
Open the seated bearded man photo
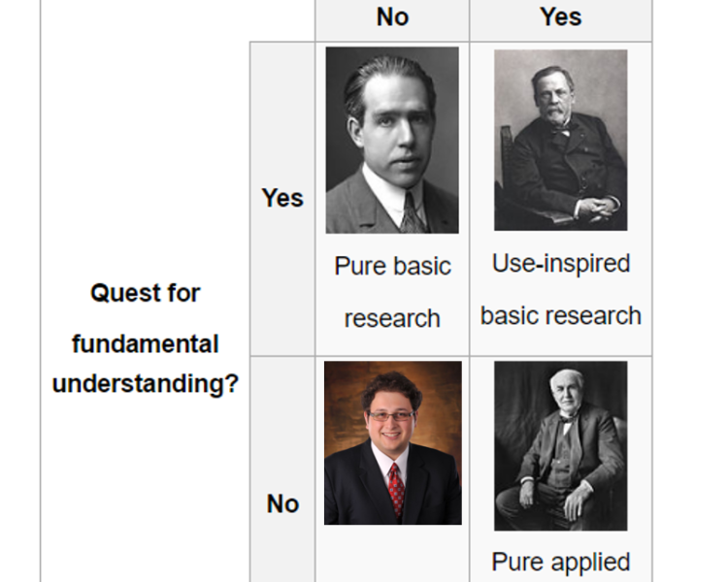click(560, 140)
